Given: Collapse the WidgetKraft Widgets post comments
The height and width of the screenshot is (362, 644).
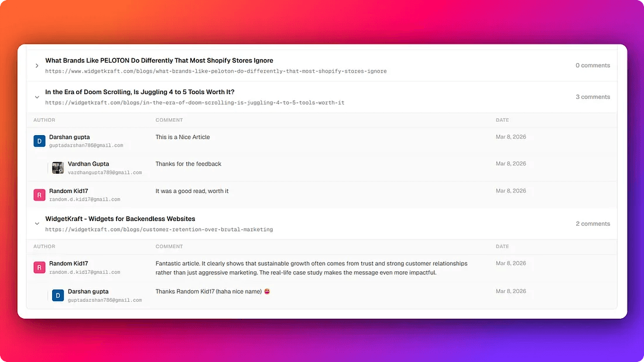Looking at the screenshot, I should (37, 223).
